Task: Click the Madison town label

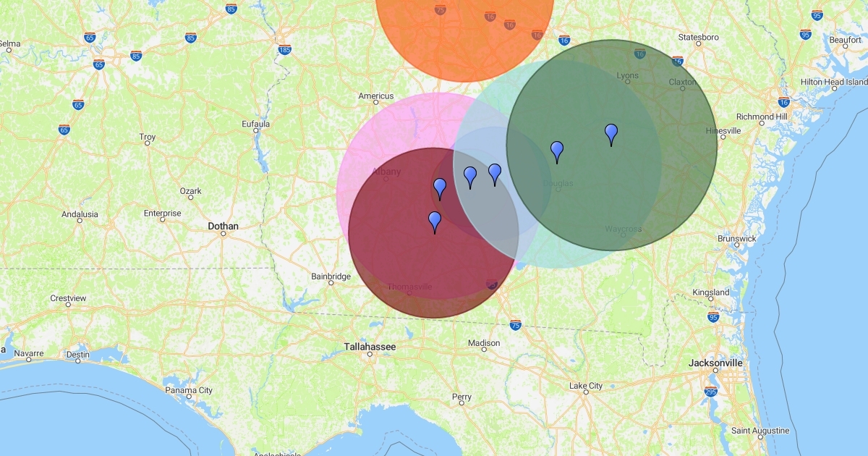Action: click(484, 343)
